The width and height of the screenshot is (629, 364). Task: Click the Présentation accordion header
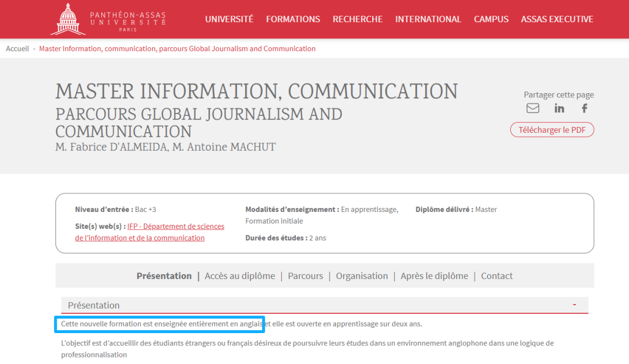(324, 305)
